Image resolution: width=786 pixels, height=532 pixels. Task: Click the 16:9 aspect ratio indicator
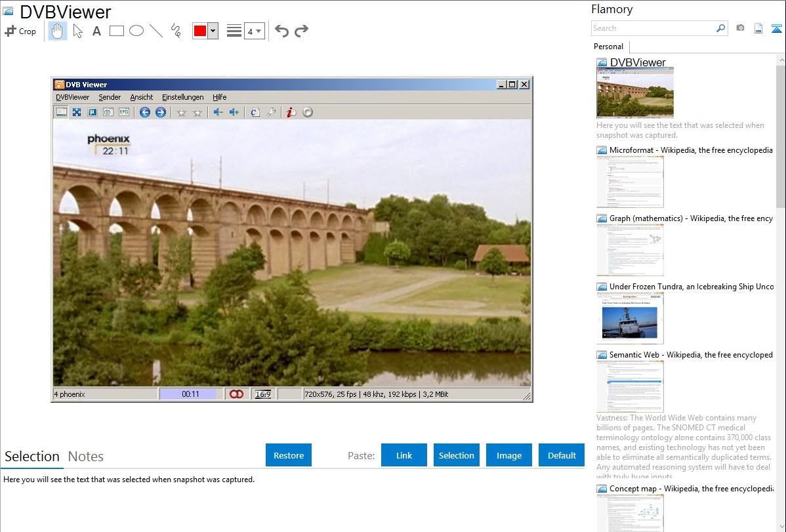click(x=263, y=394)
